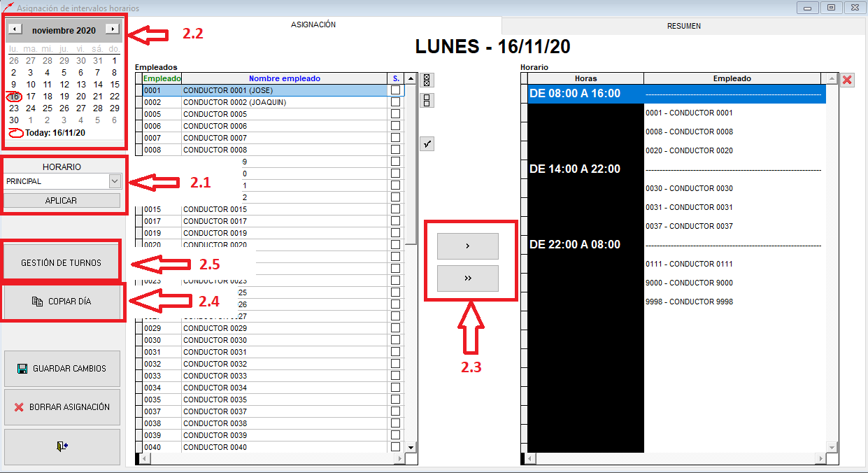Check the box for CONDUCTOR 0030
Image resolution: width=868 pixels, height=473 pixels.
396,340
